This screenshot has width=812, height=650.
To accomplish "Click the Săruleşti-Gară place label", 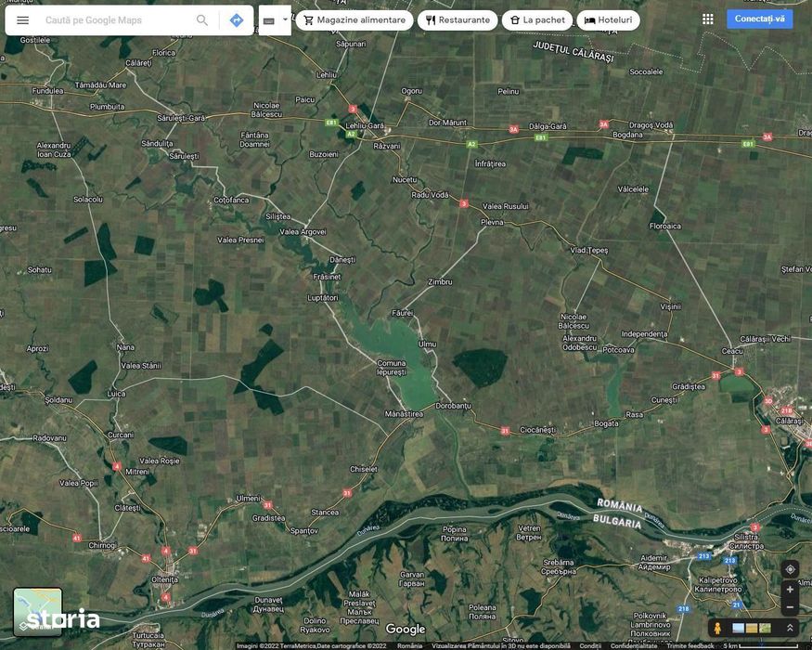I will point(181,118).
